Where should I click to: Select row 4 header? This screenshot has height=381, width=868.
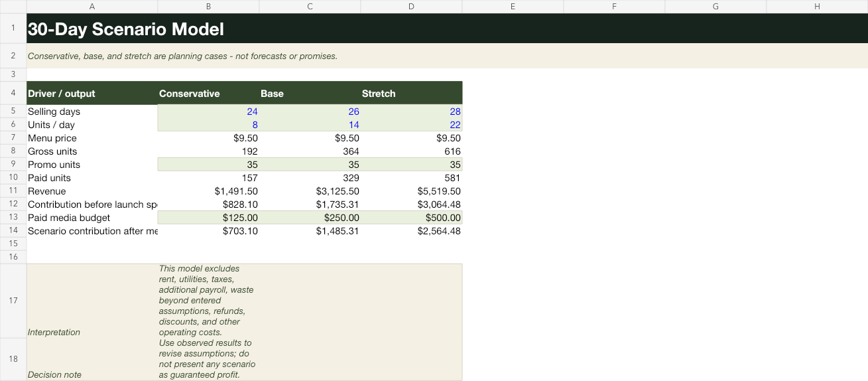pos(13,93)
